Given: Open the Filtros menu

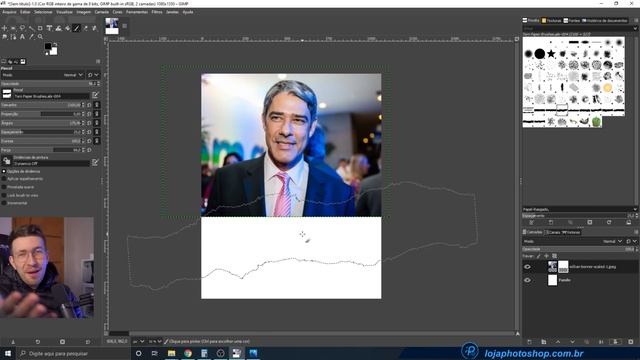Looking at the screenshot, I should point(157,12).
